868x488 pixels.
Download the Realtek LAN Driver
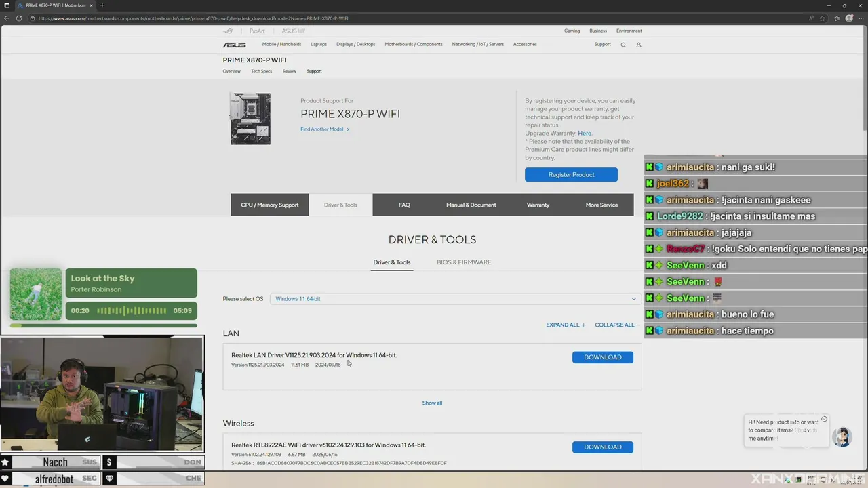pyautogui.click(x=603, y=357)
